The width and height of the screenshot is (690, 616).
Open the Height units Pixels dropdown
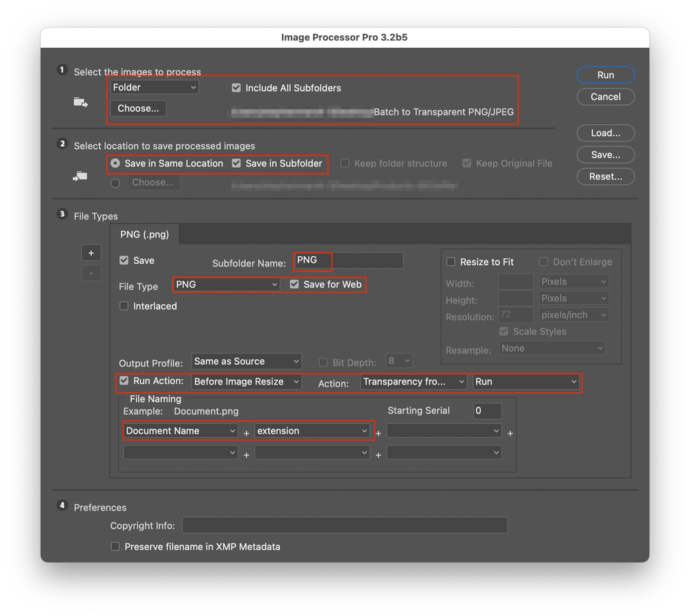point(574,298)
